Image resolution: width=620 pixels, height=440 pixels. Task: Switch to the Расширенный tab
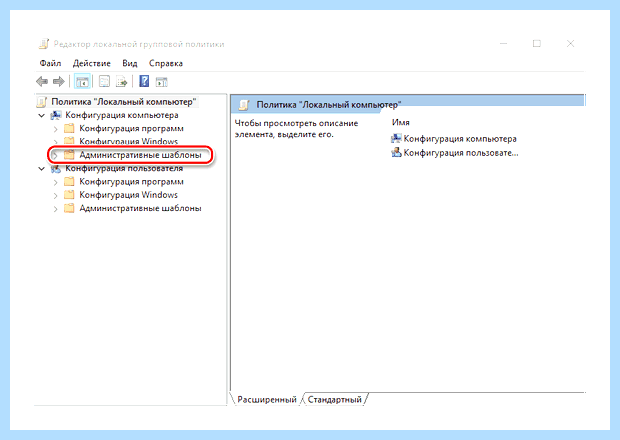(x=267, y=400)
